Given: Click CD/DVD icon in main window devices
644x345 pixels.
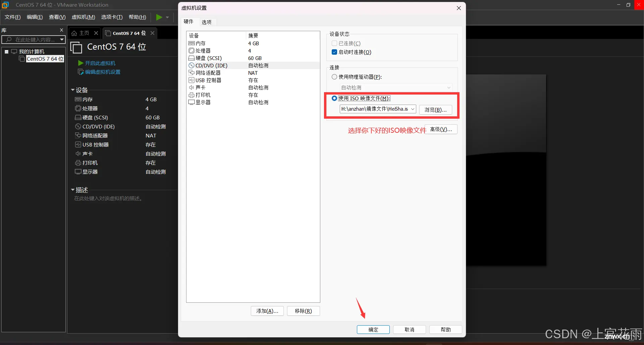Looking at the screenshot, I should click(x=78, y=126).
